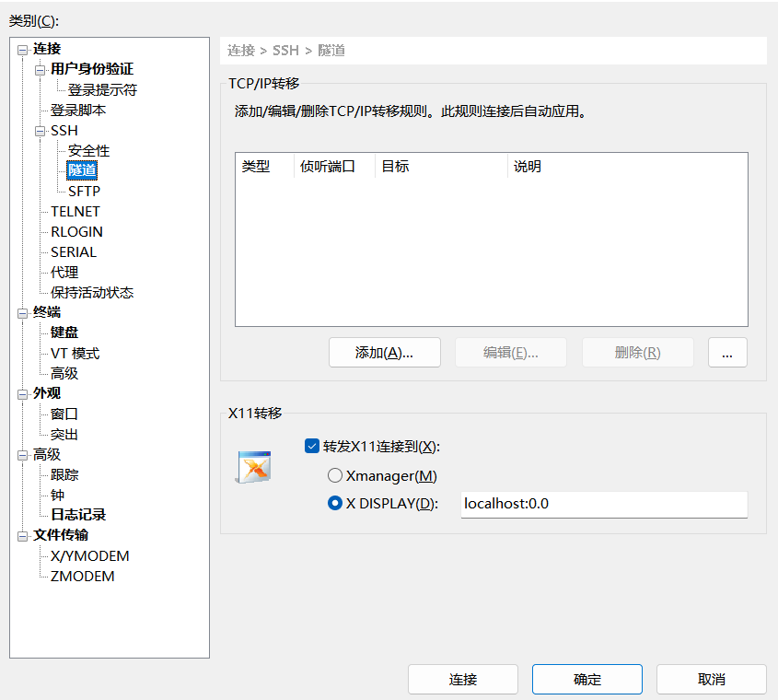
Task: Click the X11 forwarding application icon
Action: (x=252, y=467)
